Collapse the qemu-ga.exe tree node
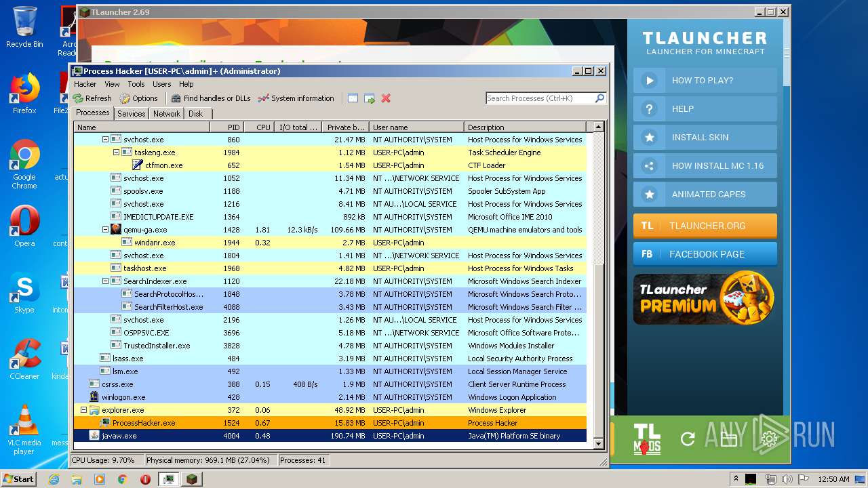This screenshot has height=488, width=868. [105, 230]
